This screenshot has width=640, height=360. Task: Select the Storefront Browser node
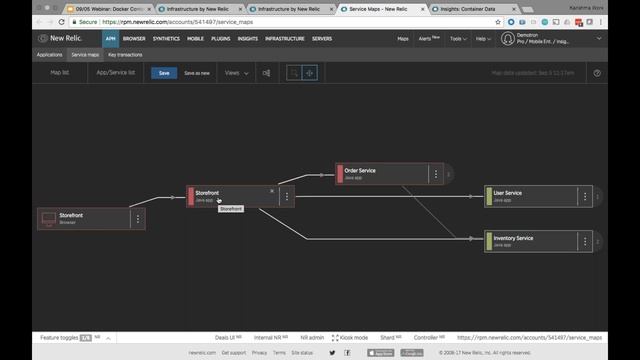92,219
